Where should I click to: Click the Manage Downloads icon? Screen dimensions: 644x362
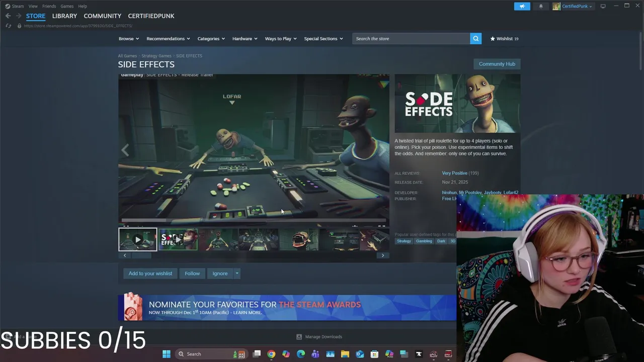click(x=299, y=337)
